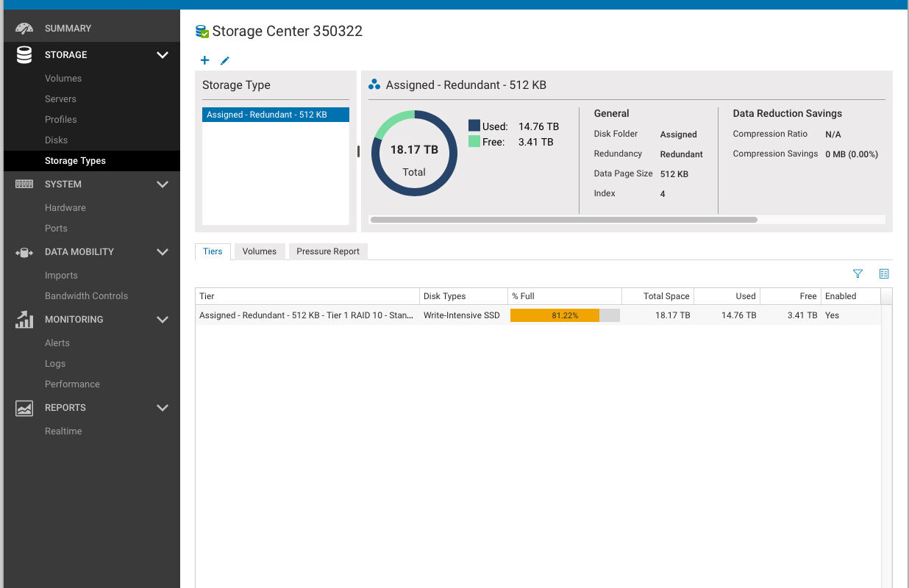Click the 3.41 TB Free table cell
This screenshot has height=588, width=909.
tap(802, 315)
